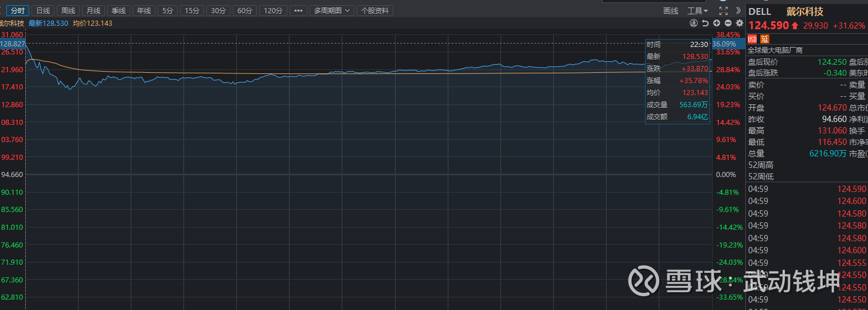Click the circled 連 icon above the chart
The height and width of the screenshot is (310, 868).
694,23
